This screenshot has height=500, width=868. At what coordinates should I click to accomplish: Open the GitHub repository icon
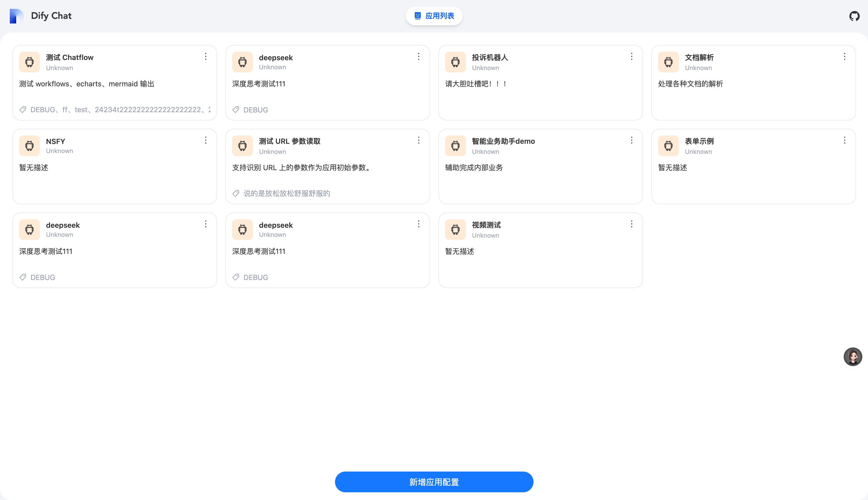pos(854,16)
